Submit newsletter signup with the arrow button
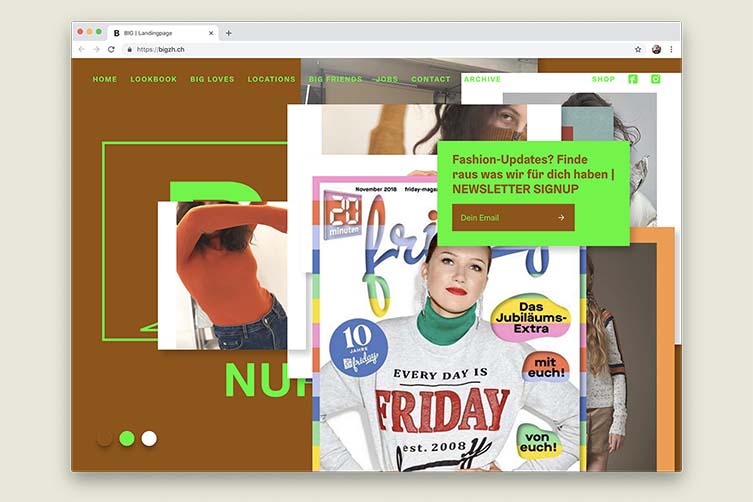This screenshot has width=753, height=502. pos(561,218)
